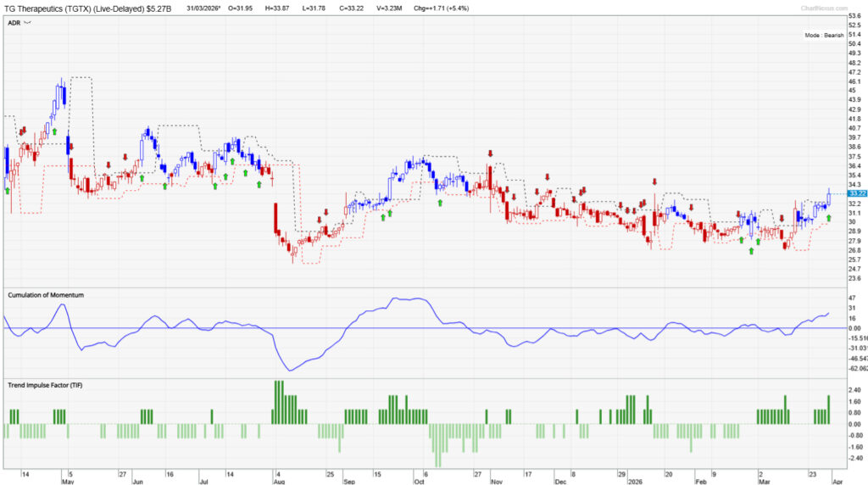Click the Mode : Bearish label
The height and width of the screenshot is (485, 868).
pos(824,35)
